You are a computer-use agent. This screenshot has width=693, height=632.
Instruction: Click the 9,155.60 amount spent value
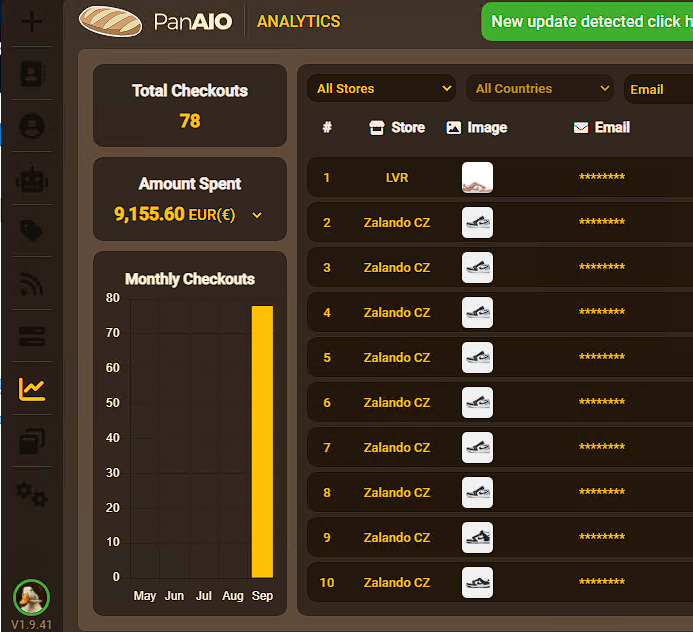[x=149, y=214]
